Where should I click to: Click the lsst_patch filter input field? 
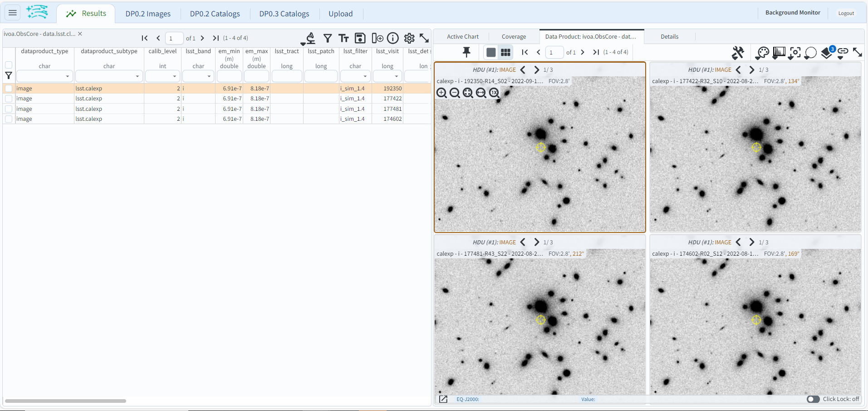click(321, 76)
